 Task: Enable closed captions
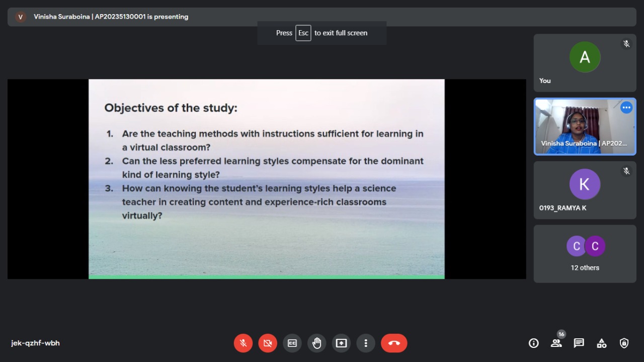(x=292, y=343)
